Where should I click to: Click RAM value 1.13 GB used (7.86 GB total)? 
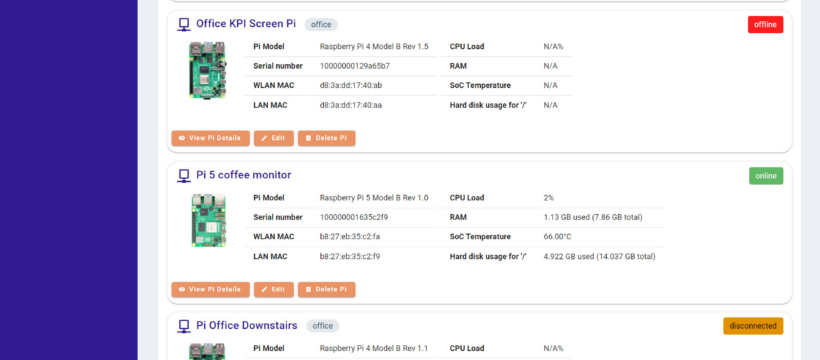point(593,217)
